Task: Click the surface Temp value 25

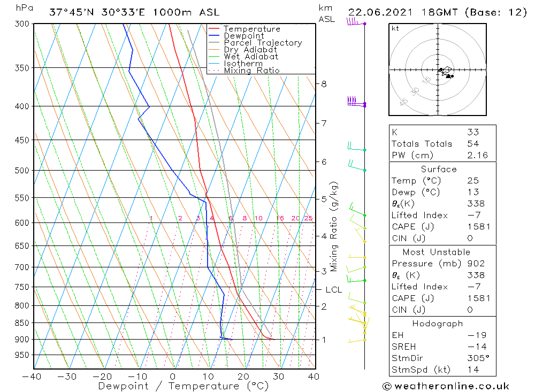Action: pyautogui.click(x=473, y=180)
